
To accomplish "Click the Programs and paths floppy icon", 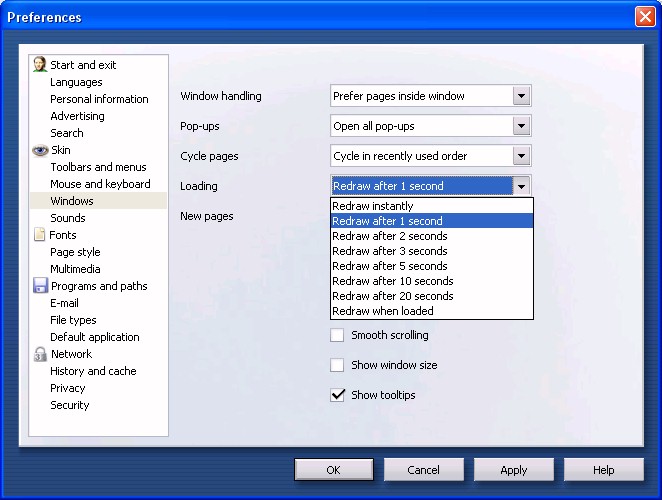I will (x=40, y=286).
